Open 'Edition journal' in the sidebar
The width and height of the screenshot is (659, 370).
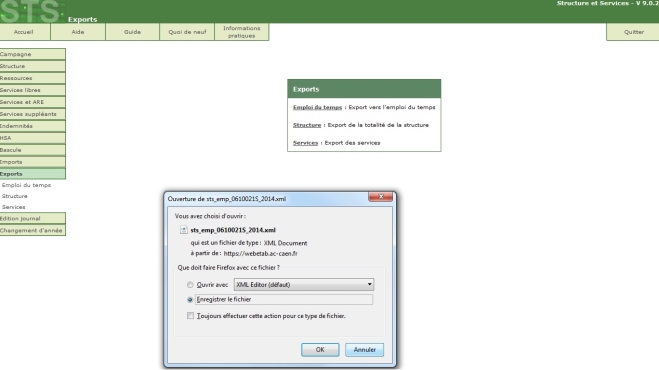coord(32,219)
